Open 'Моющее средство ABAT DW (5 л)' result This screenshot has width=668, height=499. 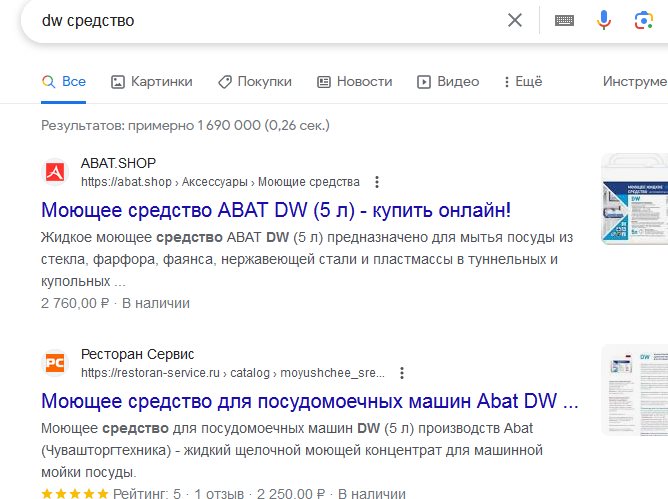coord(276,210)
